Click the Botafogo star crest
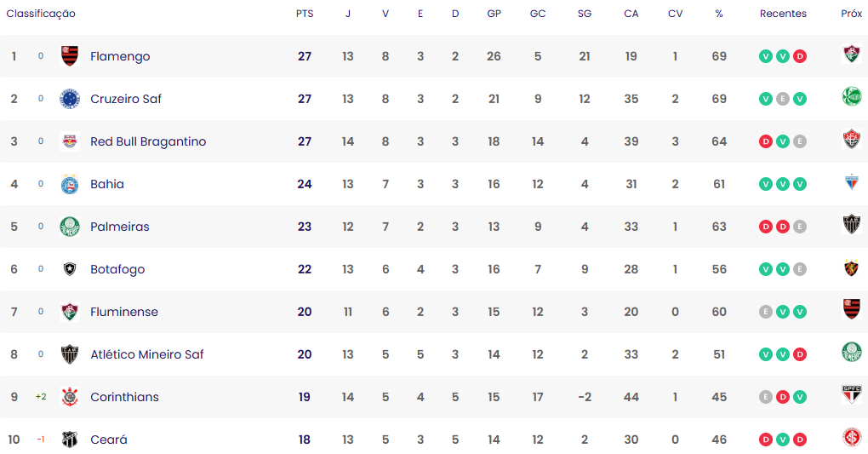 point(69,269)
